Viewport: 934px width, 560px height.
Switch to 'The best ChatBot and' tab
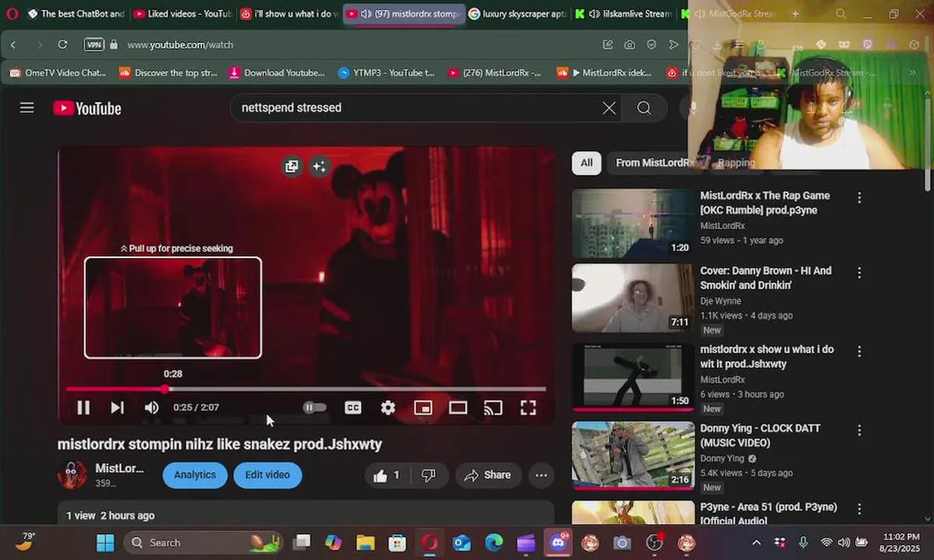point(75,13)
